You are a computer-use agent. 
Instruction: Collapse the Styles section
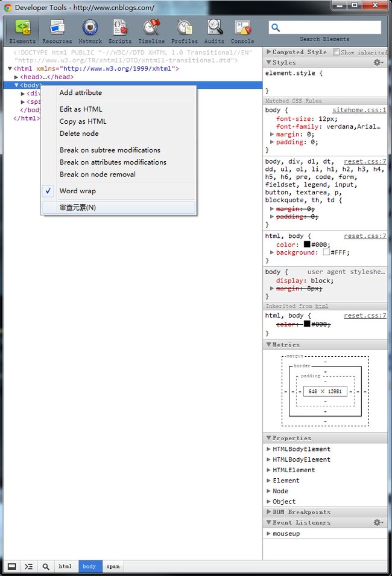point(269,62)
